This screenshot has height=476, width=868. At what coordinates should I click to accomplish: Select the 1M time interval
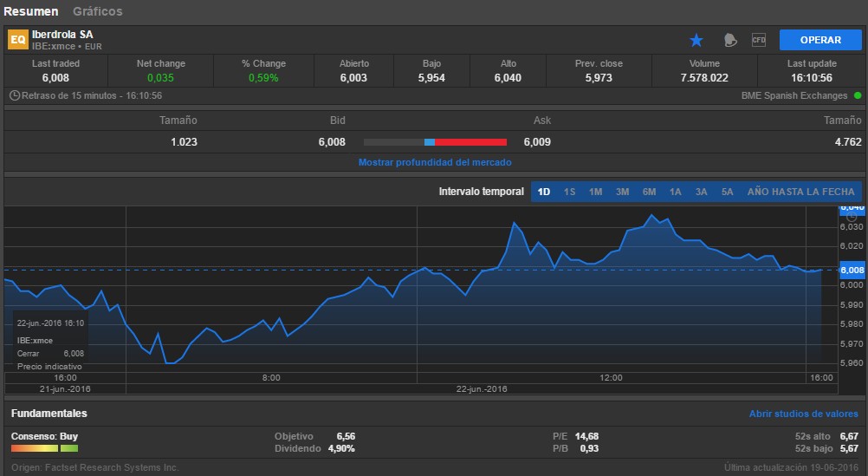(x=596, y=192)
